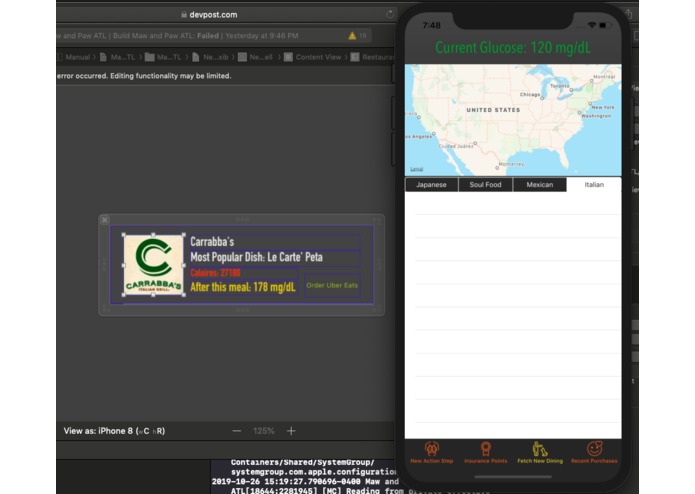Screen dimensions: 695x494
Task: Click the battery icon in simulator status bar
Action: coord(605,25)
